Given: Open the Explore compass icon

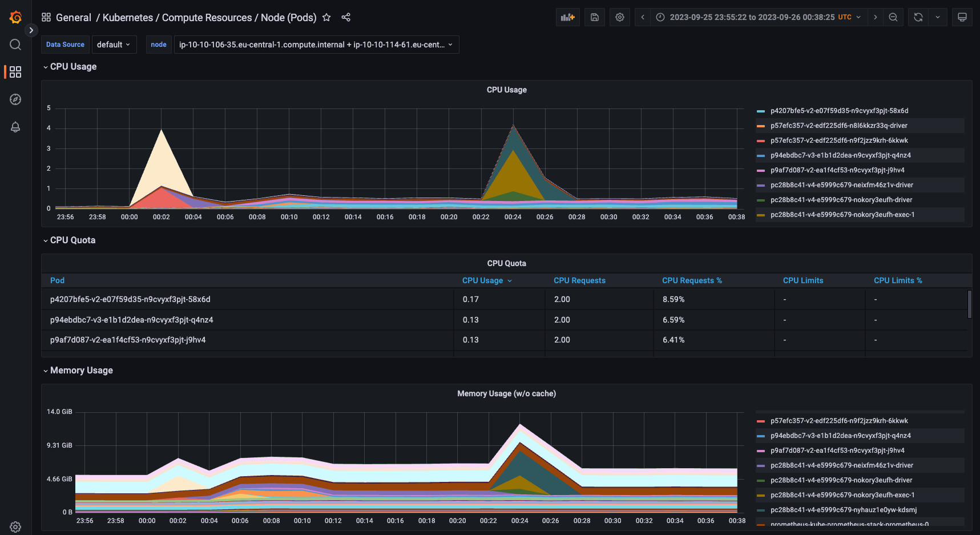Looking at the screenshot, I should point(15,99).
